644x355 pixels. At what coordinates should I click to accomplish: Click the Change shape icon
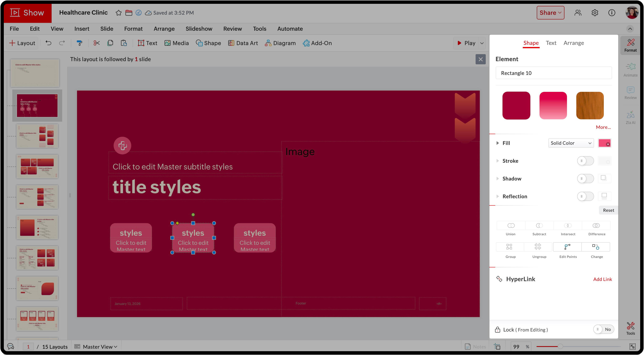[596, 247]
